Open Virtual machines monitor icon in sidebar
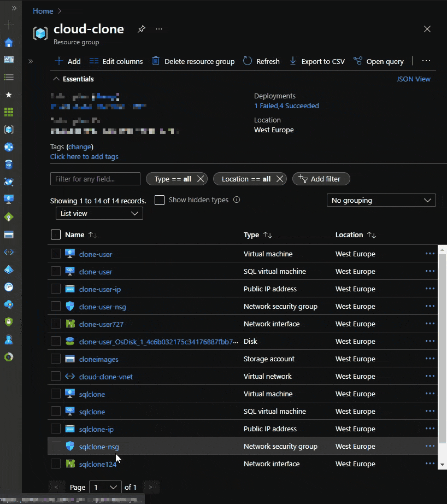 pos(9,200)
